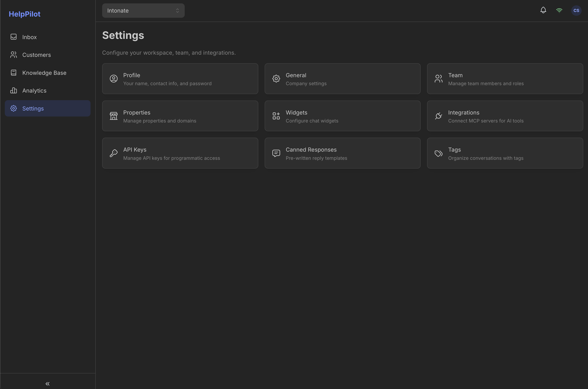
Task: Open the CS user avatar menu
Action: (576, 10)
